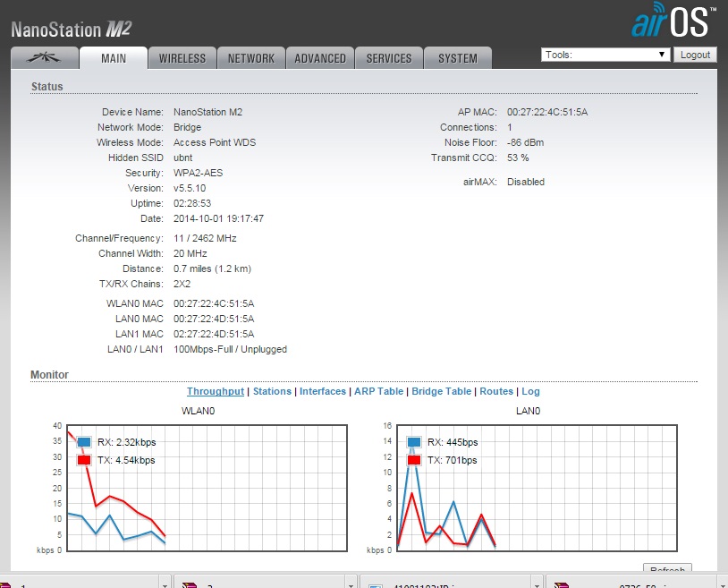
Task: Click the Distance value 0.7 miles (1.2 km)
Action: pyautogui.click(x=212, y=268)
